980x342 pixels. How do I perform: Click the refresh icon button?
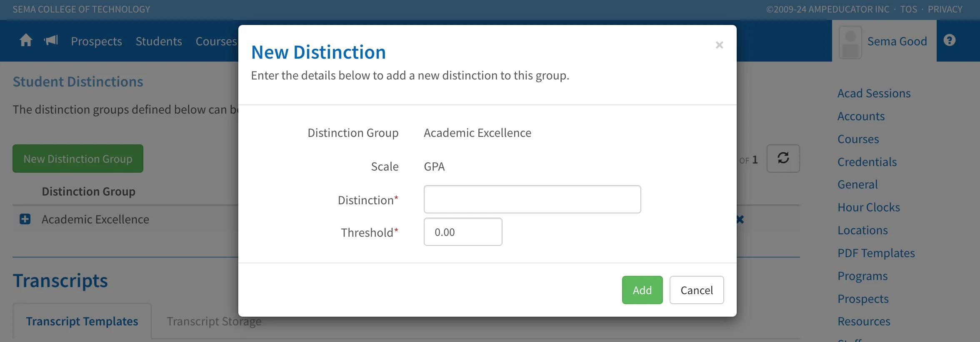coord(783,158)
